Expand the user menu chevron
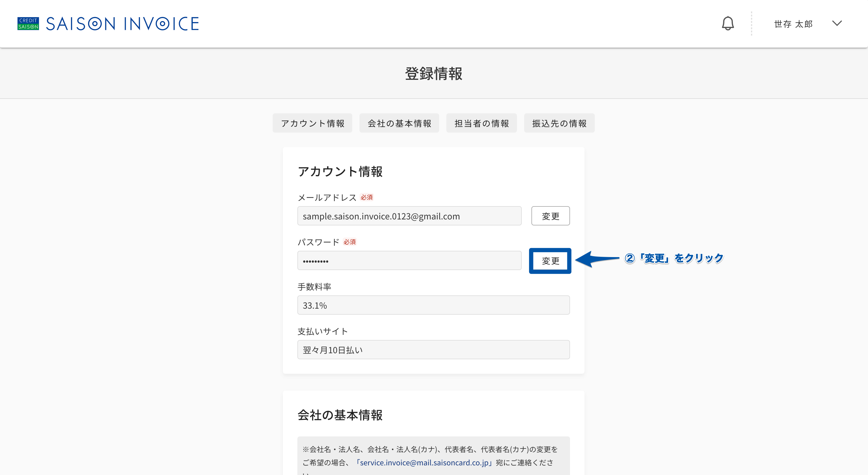Screen dimensions: 868x475 tap(837, 23)
